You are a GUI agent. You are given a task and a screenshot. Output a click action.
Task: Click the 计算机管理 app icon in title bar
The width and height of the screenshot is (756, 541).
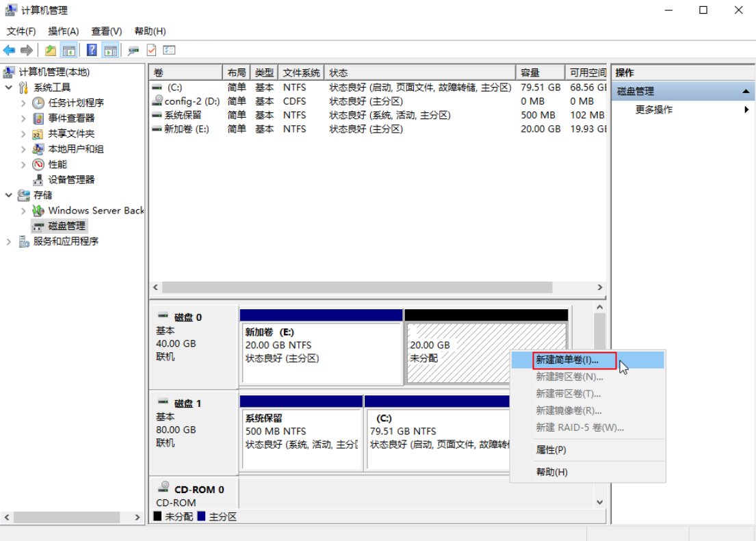[x=11, y=10]
